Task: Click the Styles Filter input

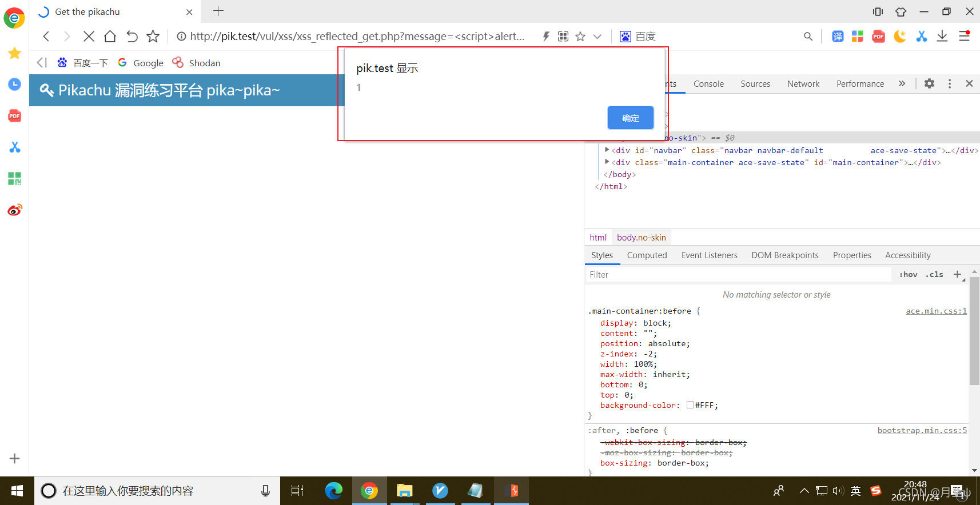Action: tap(739, 275)
